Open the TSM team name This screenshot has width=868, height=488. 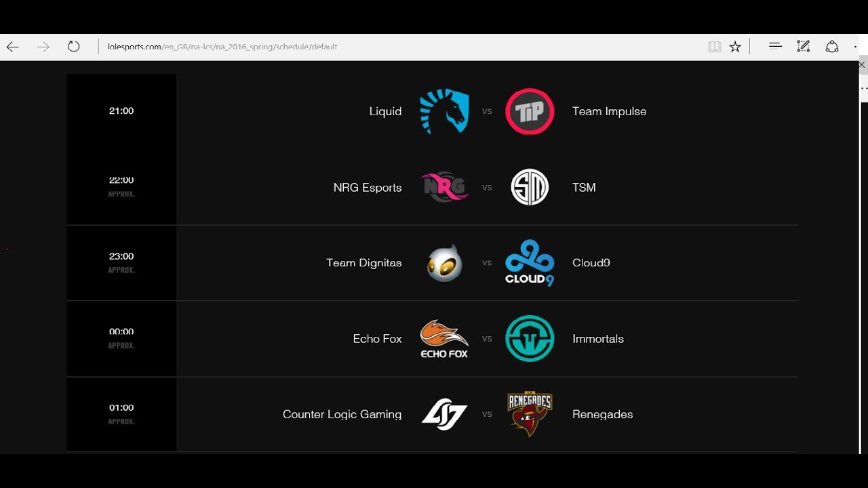584,187
